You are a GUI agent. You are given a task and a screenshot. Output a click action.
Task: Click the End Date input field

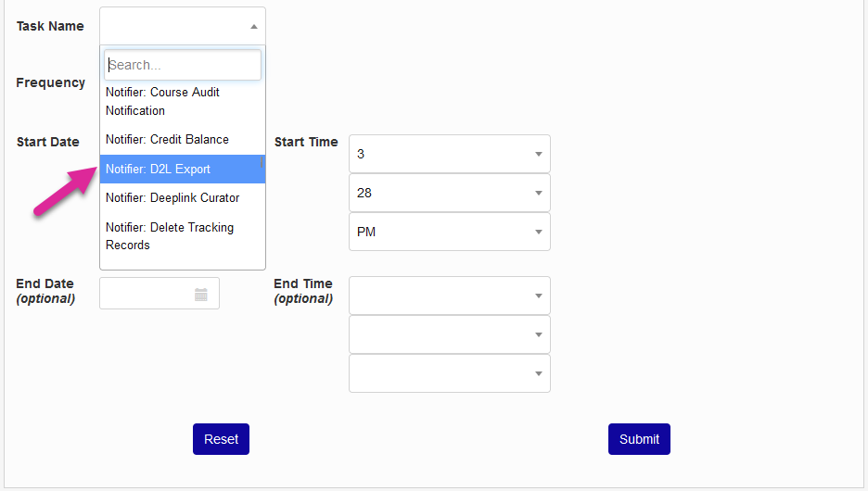tap(147, 294)
